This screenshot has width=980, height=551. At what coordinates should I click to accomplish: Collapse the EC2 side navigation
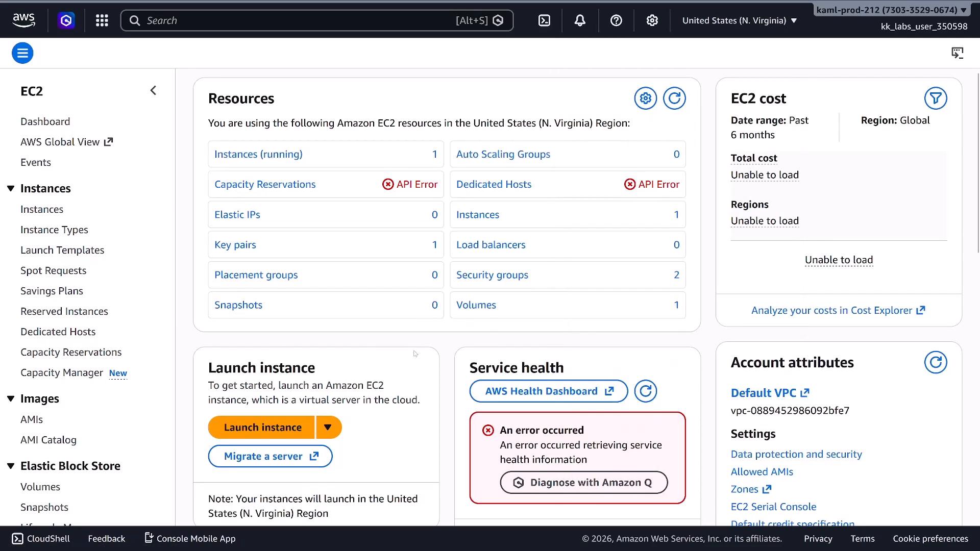click(153, 91)
